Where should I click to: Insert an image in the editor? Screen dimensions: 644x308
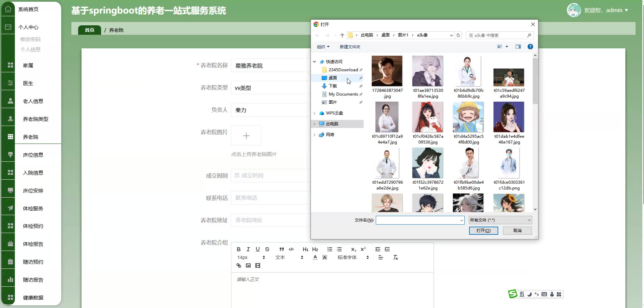[248, 265]
